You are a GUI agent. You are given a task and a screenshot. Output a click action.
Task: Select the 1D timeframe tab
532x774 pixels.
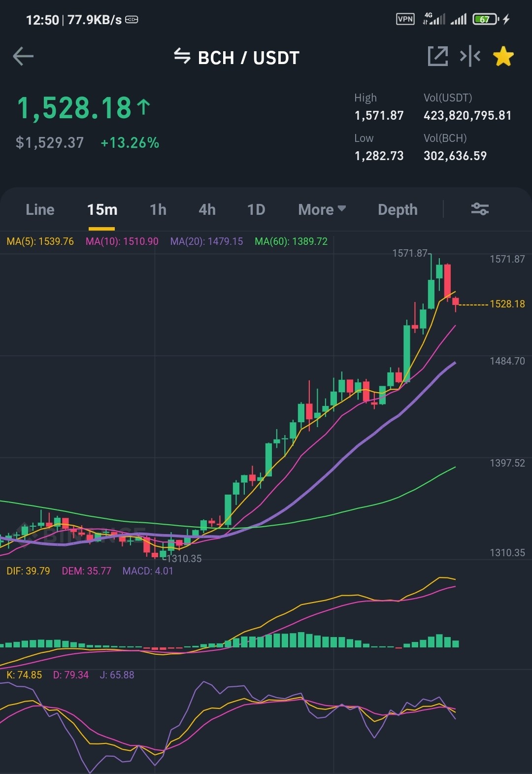256,209
